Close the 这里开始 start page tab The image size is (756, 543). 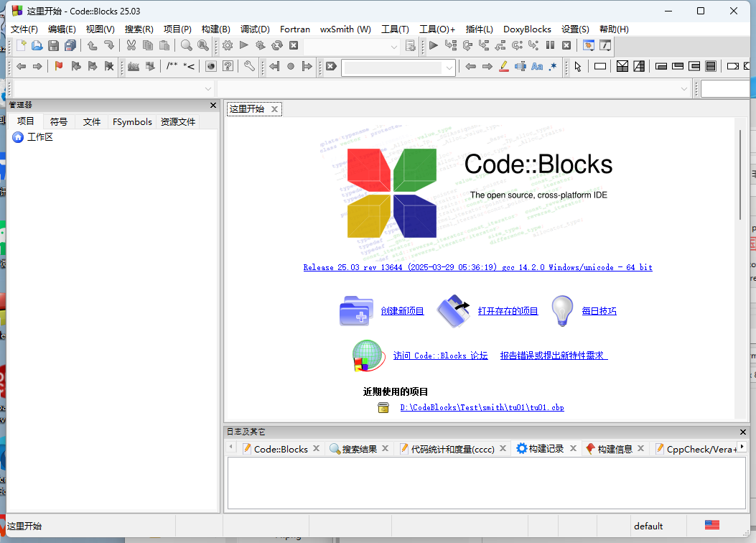point(274,109)
